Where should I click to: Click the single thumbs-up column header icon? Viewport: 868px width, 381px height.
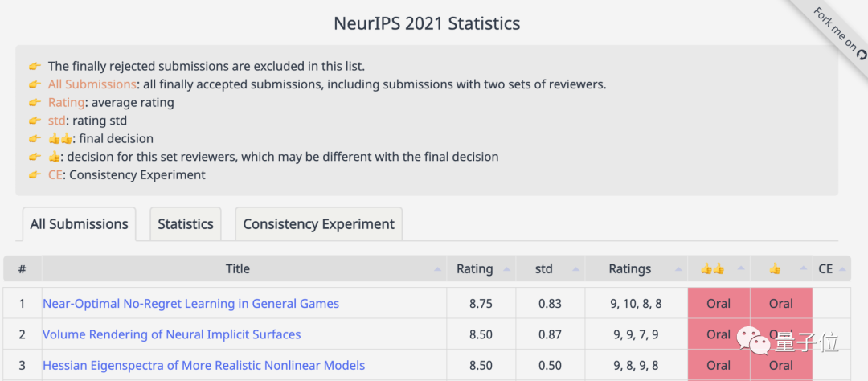[775, 269]
